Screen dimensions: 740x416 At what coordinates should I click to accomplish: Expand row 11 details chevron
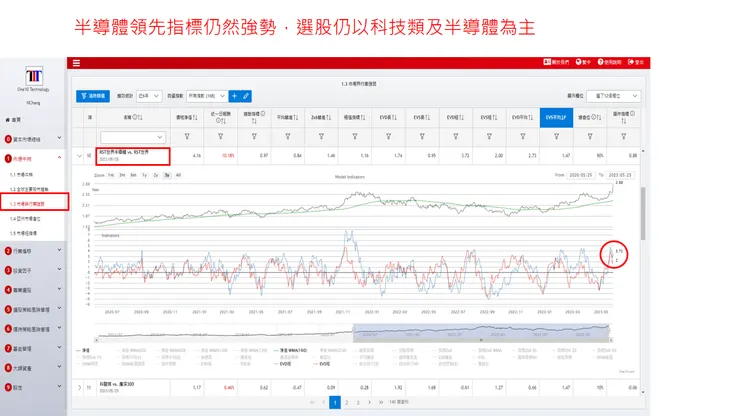[x=79, y=388]
